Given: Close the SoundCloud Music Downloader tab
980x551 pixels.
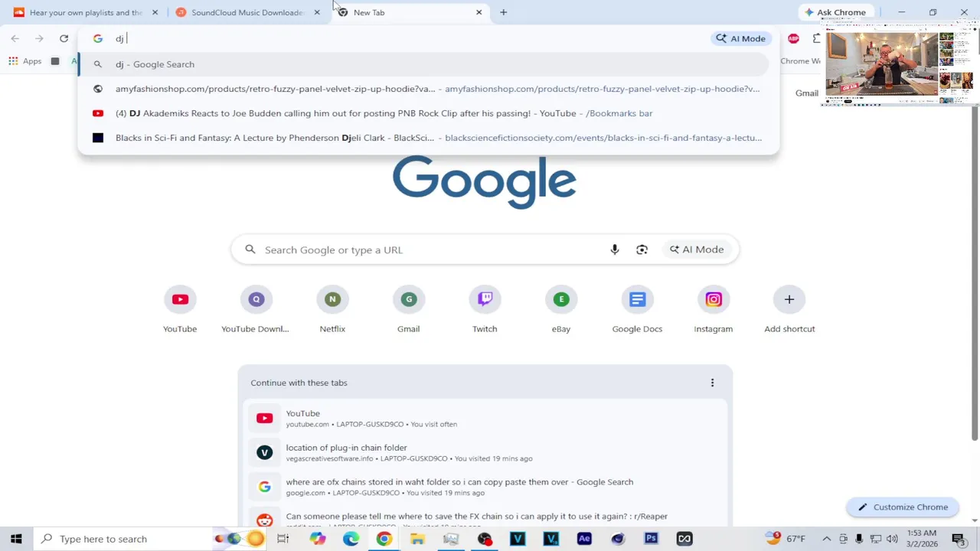Looking at the screenshot, I should [317, 12].
